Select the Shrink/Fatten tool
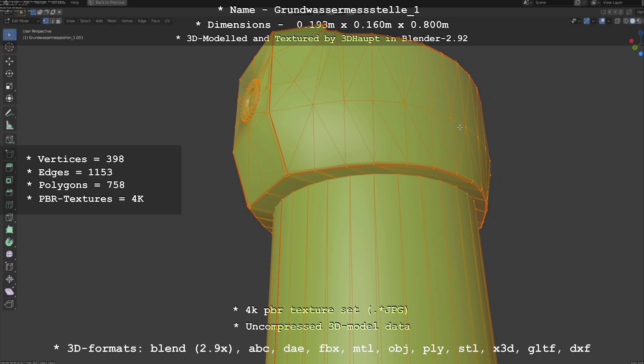This screenshot has width=644, height=364. point(9,279)
